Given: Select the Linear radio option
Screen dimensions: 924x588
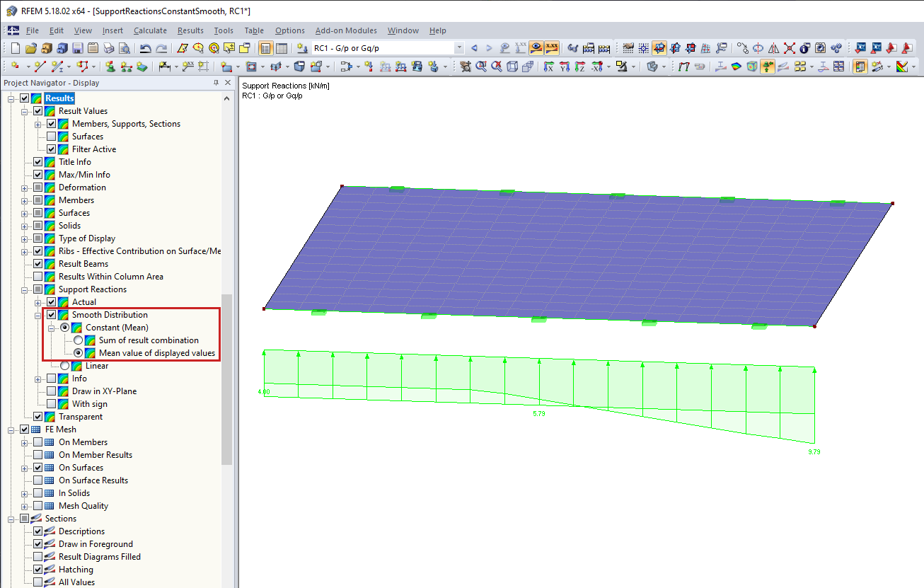Looking at the screenshot, I should tap(65, 366).
